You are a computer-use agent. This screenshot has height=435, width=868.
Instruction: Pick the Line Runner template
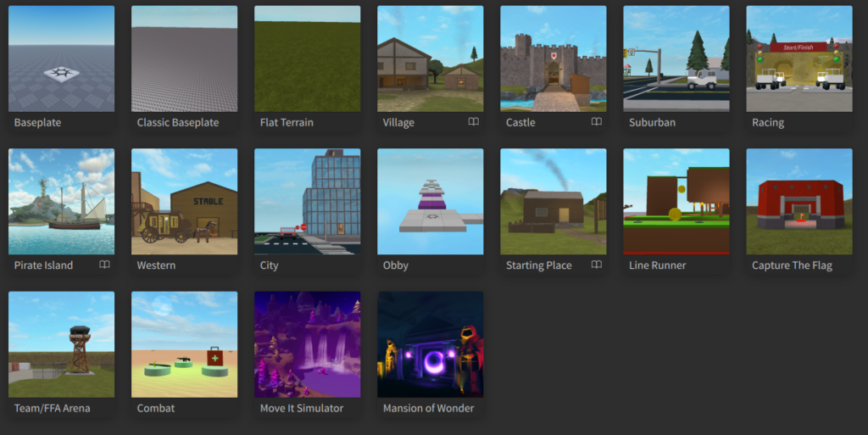tap(676, 201)
